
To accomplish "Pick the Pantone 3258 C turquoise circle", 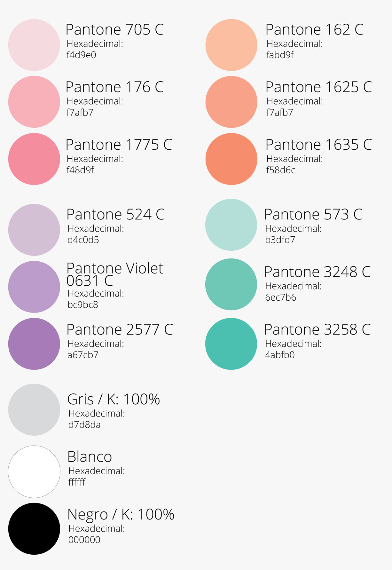I will (231, 344).
